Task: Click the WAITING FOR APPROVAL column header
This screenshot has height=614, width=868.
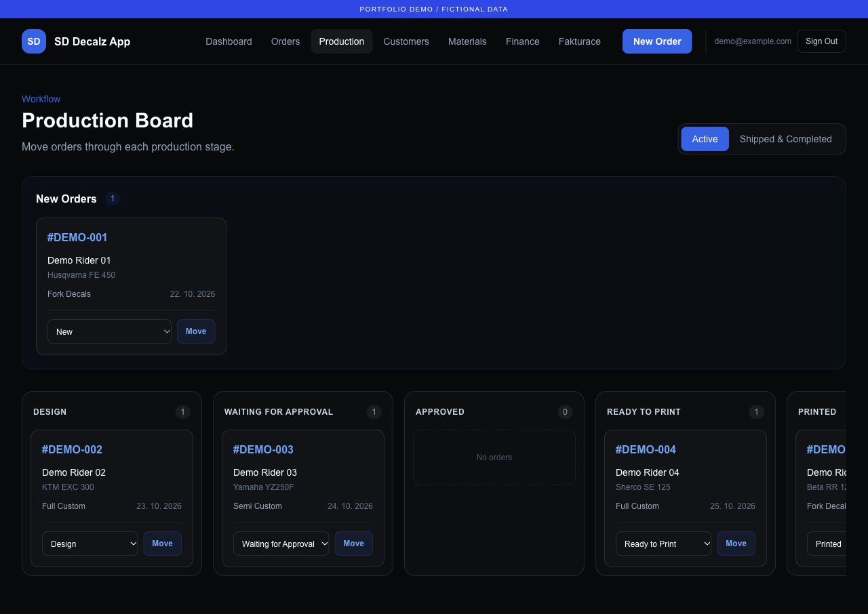Action: [x=279, y=412]
